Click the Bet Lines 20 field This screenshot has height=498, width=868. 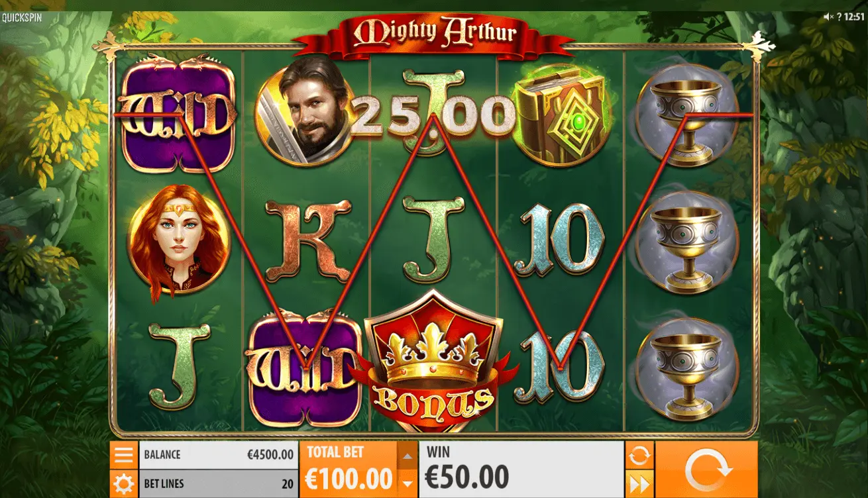click(219, 484)
